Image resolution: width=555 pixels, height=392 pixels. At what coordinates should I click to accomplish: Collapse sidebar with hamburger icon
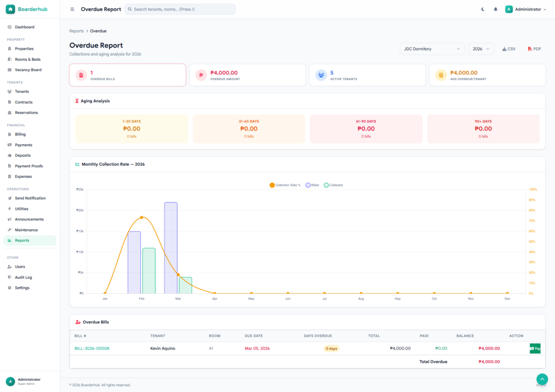coord(72,9)
